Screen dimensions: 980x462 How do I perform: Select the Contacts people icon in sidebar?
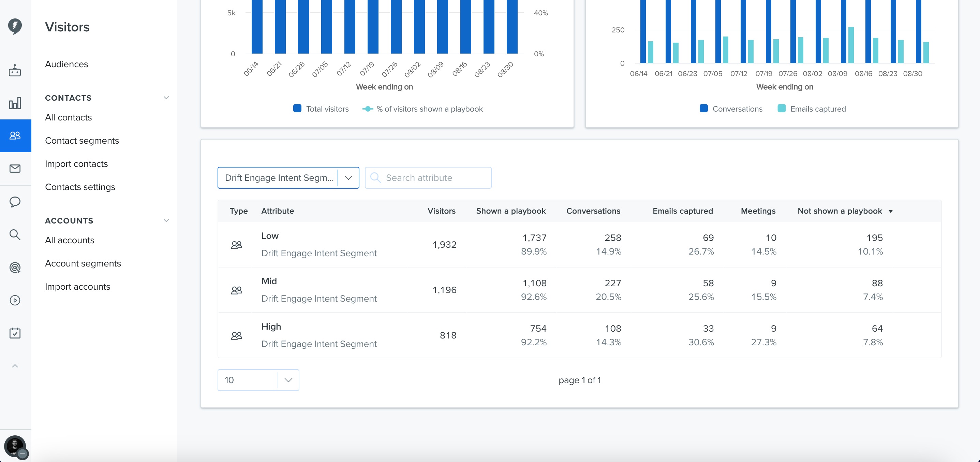(x=15, y=135)
